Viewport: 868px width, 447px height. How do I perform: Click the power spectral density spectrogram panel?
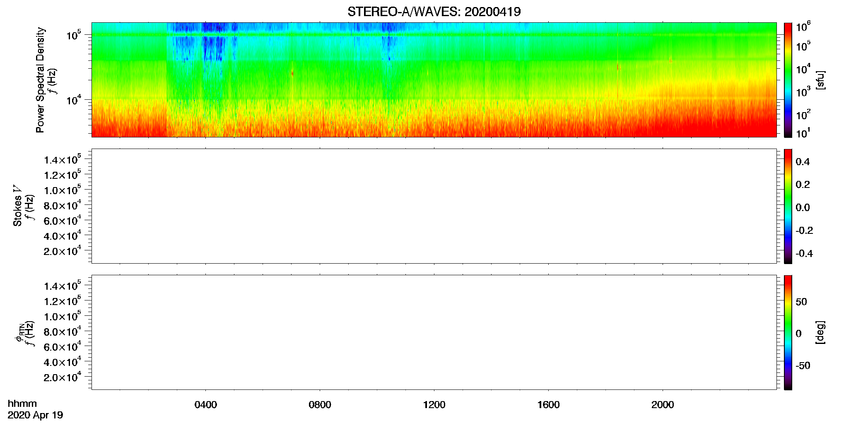tap(434, 80)
